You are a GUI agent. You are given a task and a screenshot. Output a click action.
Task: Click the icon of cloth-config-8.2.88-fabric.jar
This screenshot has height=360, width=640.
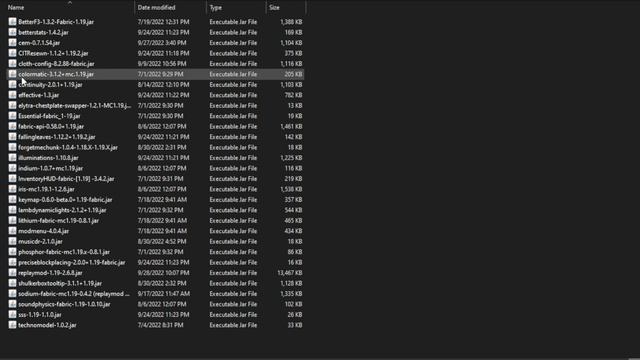coord(13,64)
